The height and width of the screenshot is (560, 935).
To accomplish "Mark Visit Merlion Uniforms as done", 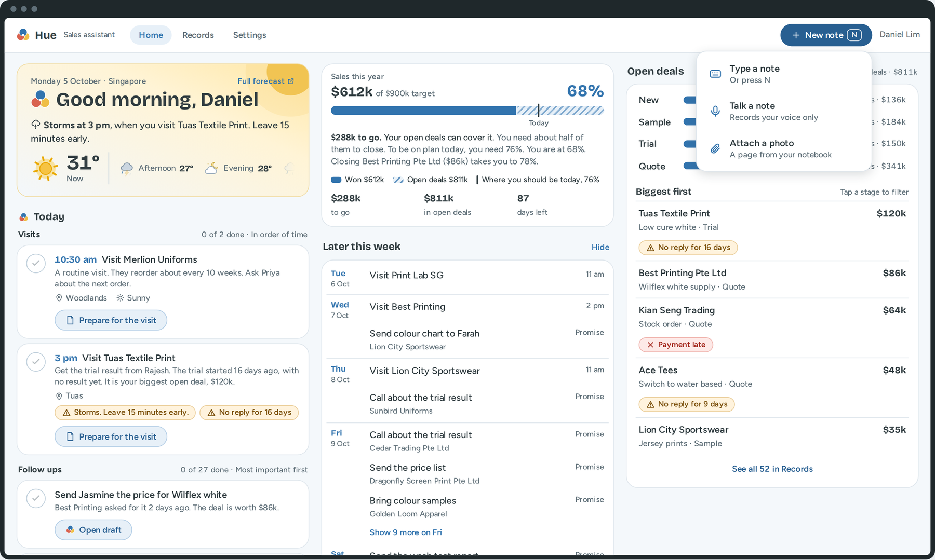I will tap(36, 263).
